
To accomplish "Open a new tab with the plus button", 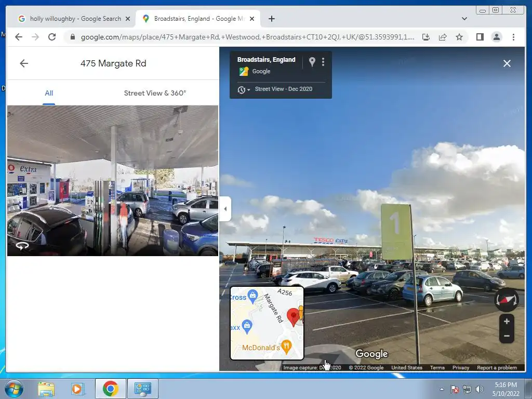I will (x=271, y=19).
